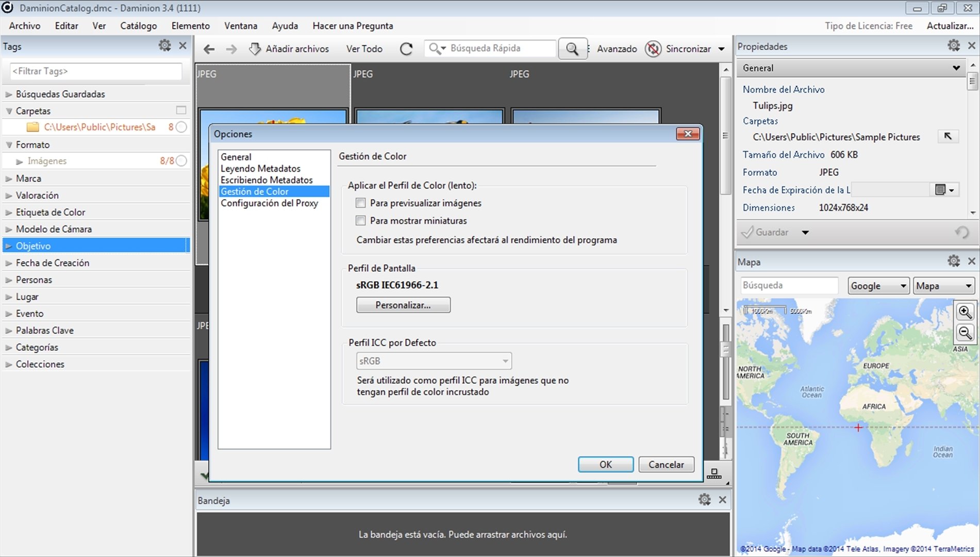Open the Google map provider dropdown
Screen dimensions: 980x557
pyautogui.click(x=878, y=286)
